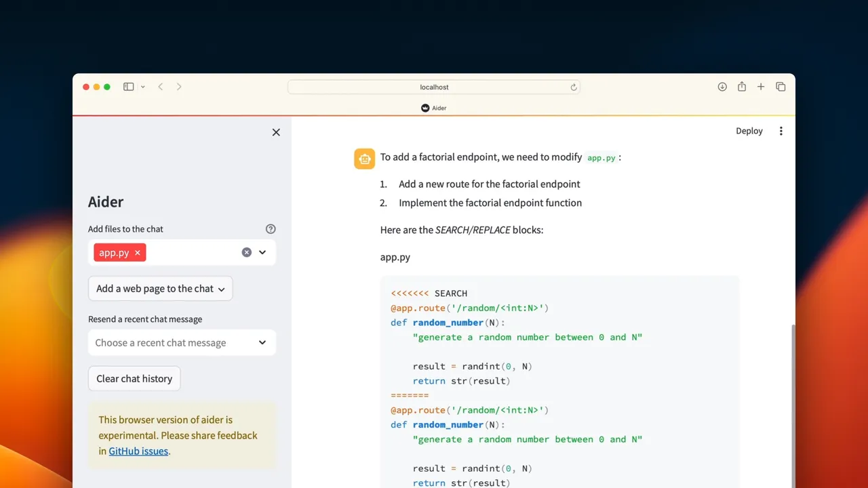
Task: Click the 'Add files to the chat' label
Action: pos(125,229)
